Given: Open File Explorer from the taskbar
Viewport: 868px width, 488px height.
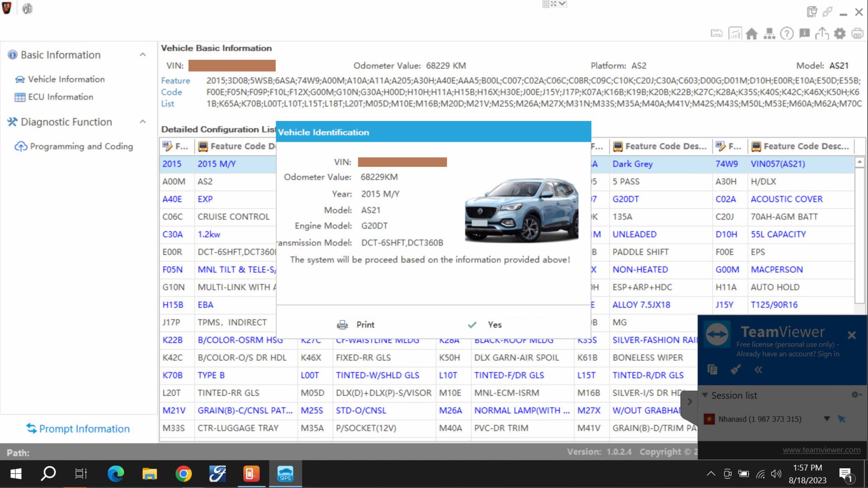Looking at the screenshot, I should tap(150, 474).
